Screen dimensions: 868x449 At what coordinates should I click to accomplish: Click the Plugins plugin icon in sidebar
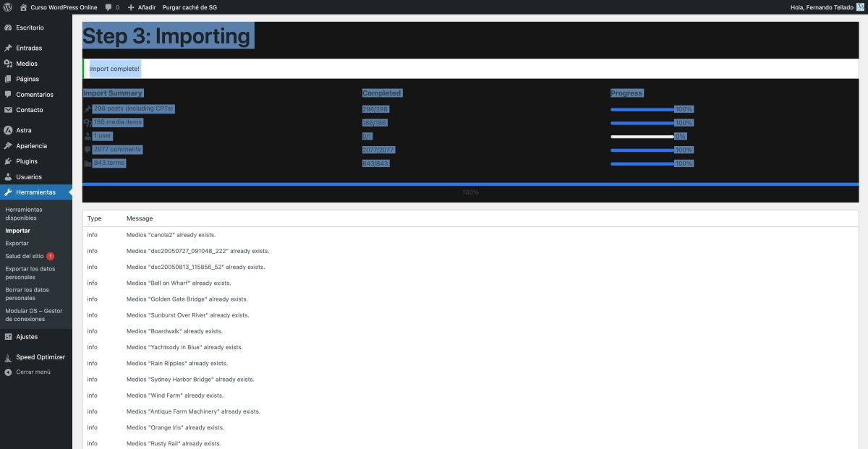[x=8, y=161]
